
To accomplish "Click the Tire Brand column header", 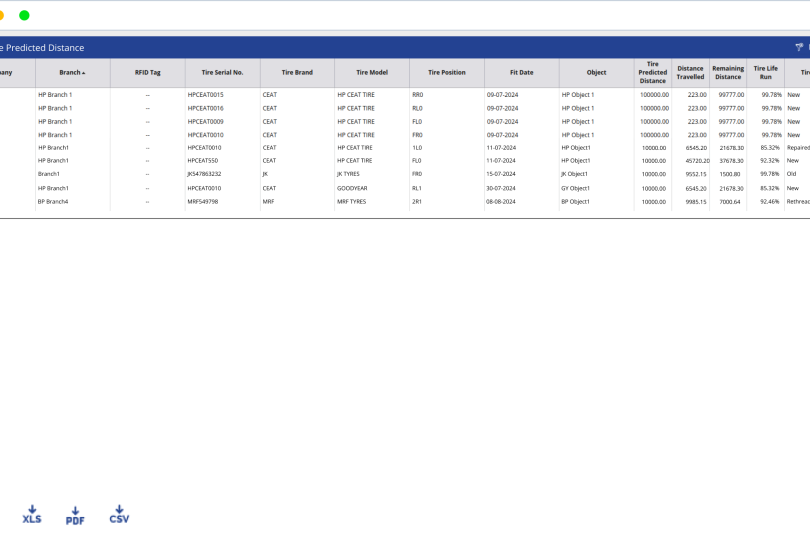I will (x=297, y=73).
